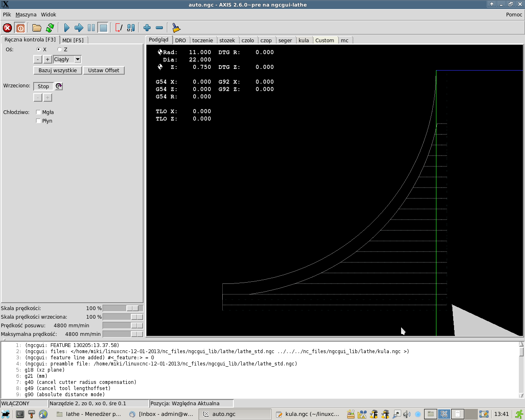Open the magnifier tray icon
This screenshot has width=525, height=420.
click(396, 414)
